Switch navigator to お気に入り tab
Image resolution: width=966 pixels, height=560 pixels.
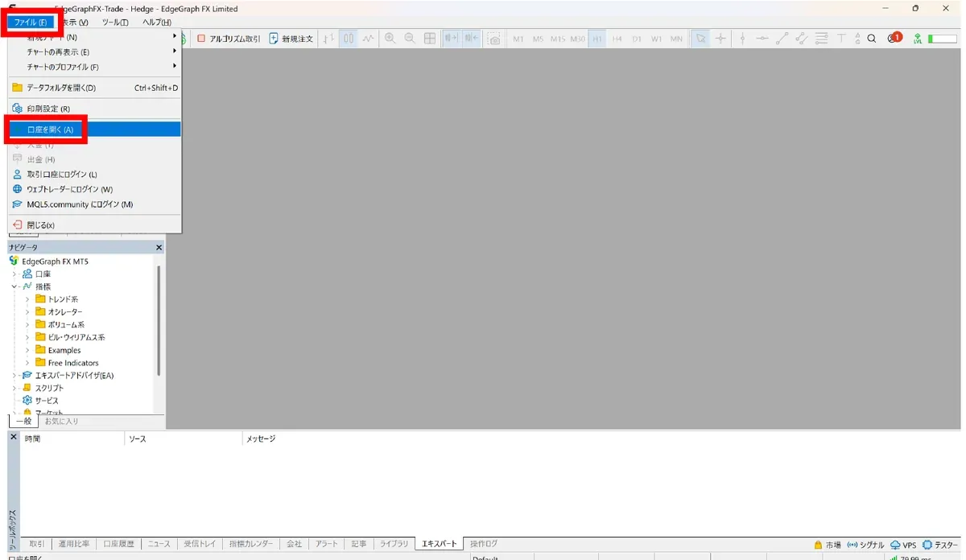[x=61, y=422]
